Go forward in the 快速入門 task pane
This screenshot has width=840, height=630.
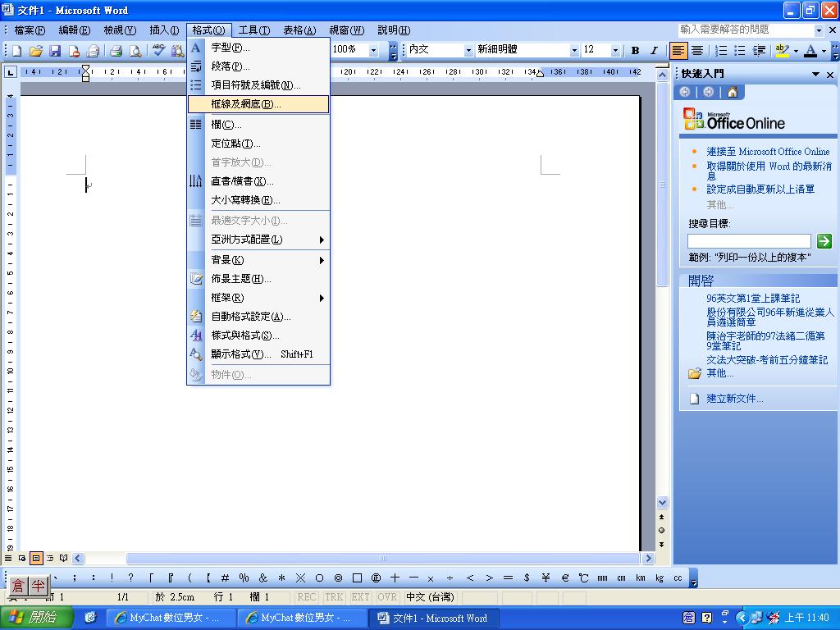click(x=708, y=92)
